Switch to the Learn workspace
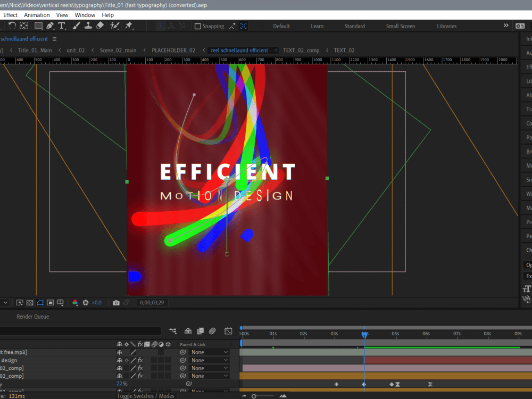 317,26
